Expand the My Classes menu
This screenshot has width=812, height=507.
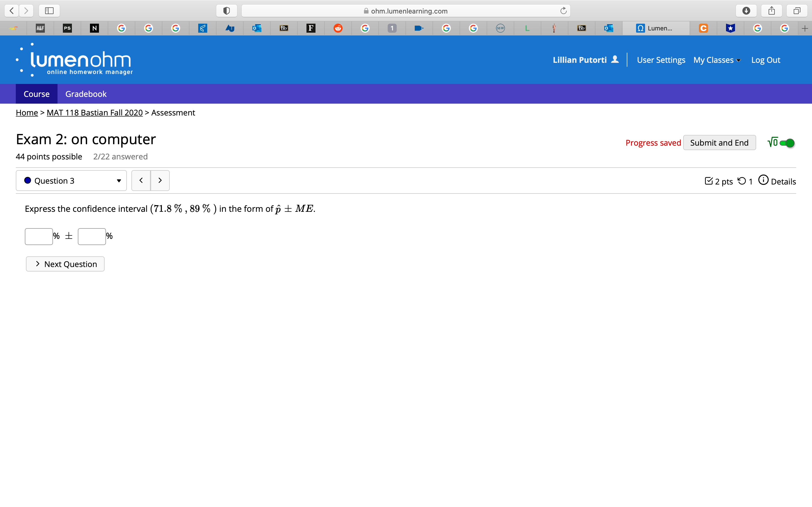[717, 60]
